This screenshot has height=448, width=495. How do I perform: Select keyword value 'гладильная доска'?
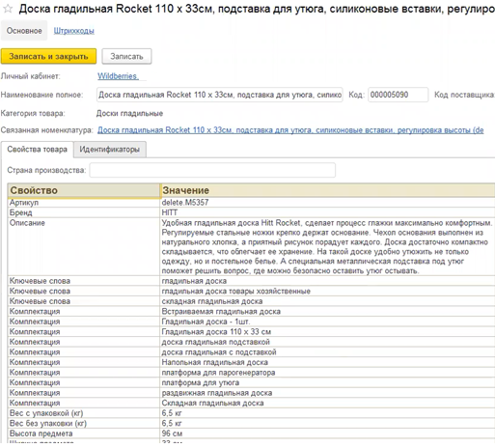[x=327, y=281]
